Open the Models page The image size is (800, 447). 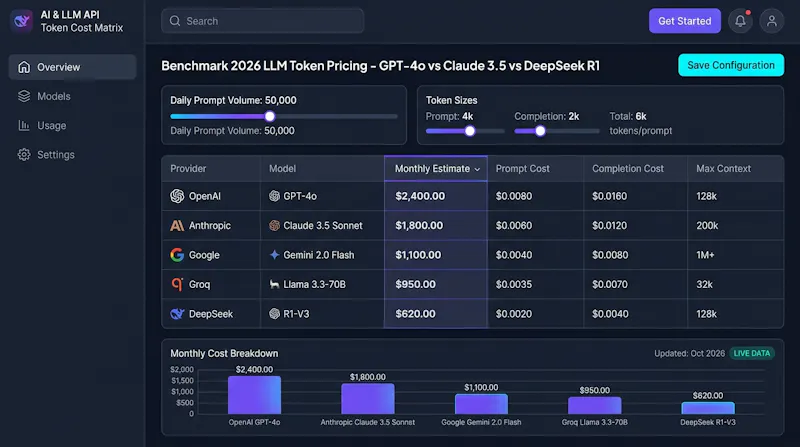72,96
